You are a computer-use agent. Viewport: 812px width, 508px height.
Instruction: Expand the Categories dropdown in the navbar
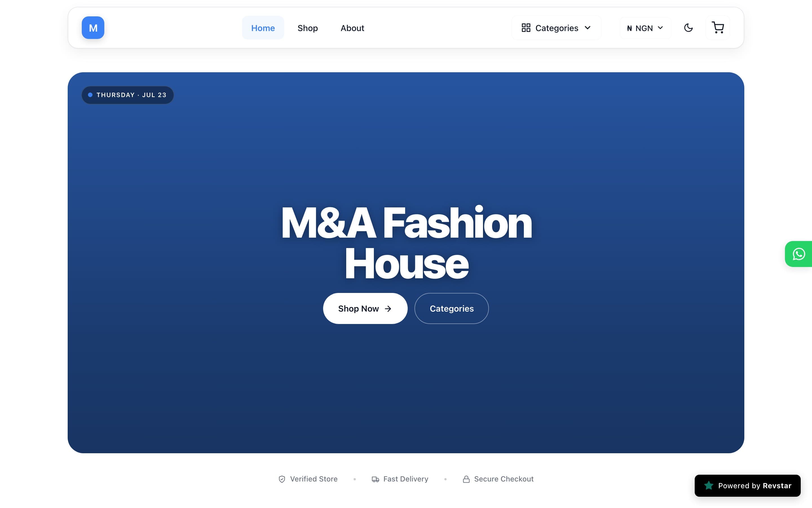click(x=556, y=28)
